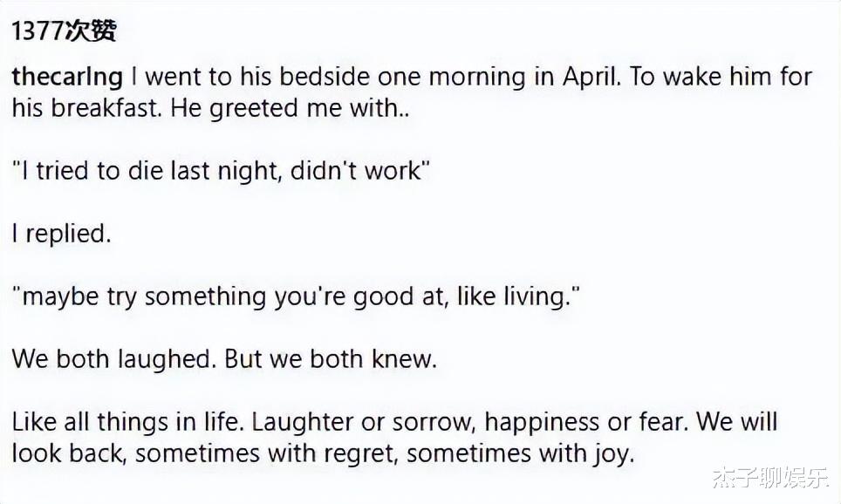Click the words "look back" in the last line

coord(67,453)
